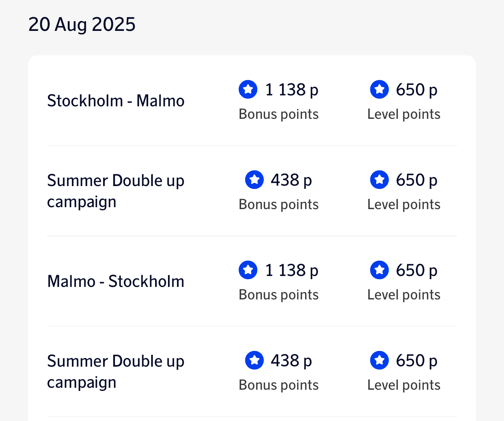Screen dimensions: 504x421
Task: Click bonus star icon of first Summer Double up campaign
Action: [x=254, y=180]
